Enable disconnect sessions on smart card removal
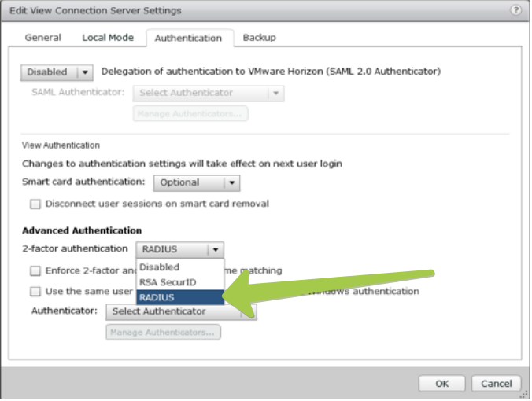Image resolution: width=532 pixels, height=401 pixels. (35, 204)
